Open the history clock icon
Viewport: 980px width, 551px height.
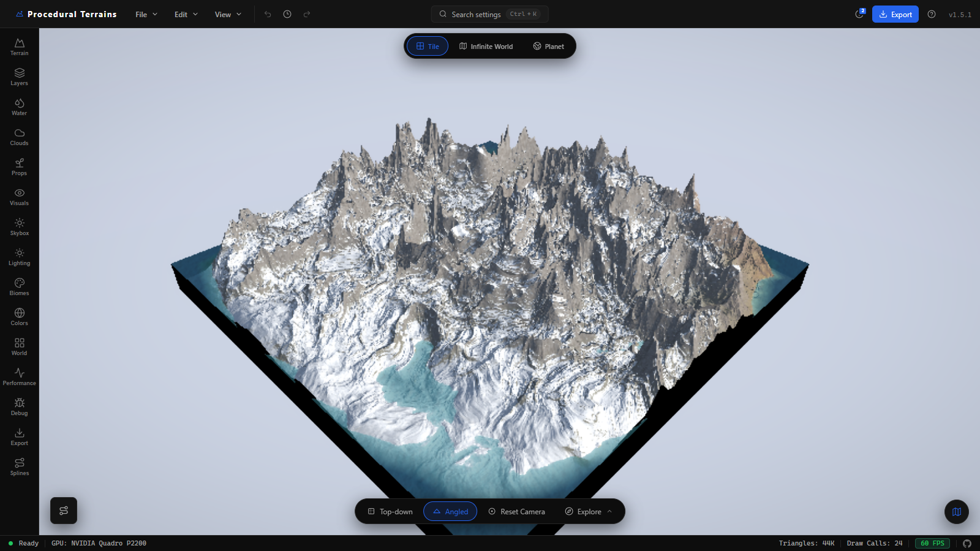(287, 14)
